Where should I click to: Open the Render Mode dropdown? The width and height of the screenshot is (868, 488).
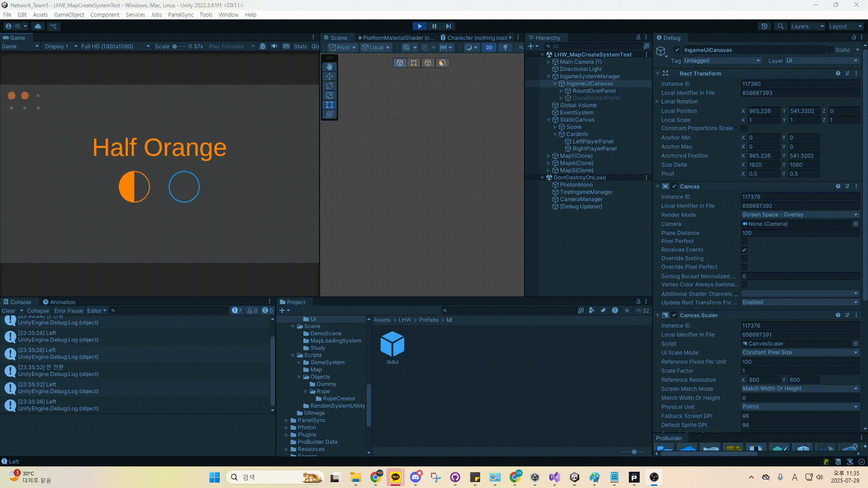tap(799, 215)
